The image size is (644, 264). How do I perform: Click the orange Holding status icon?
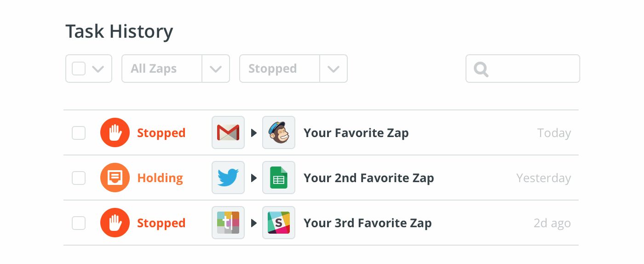pos(115,178)
